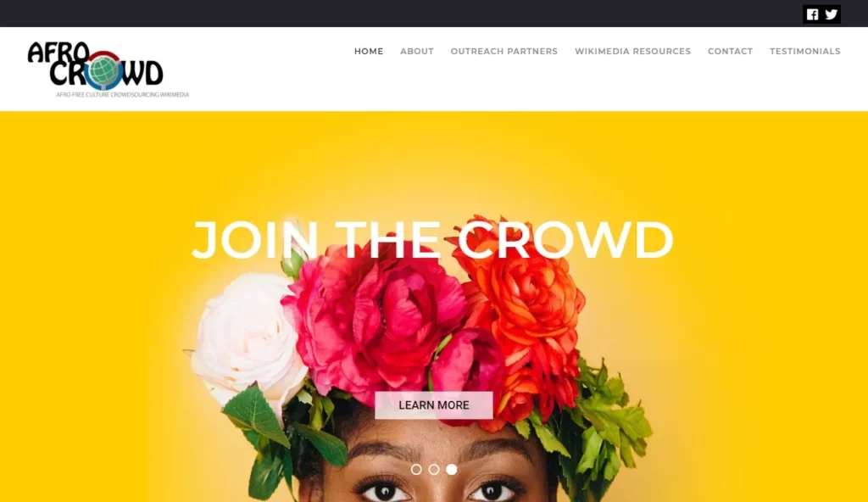
Task: Open the Twitter bird icon link
Action: pyautogui.click(x=831, y=14)
